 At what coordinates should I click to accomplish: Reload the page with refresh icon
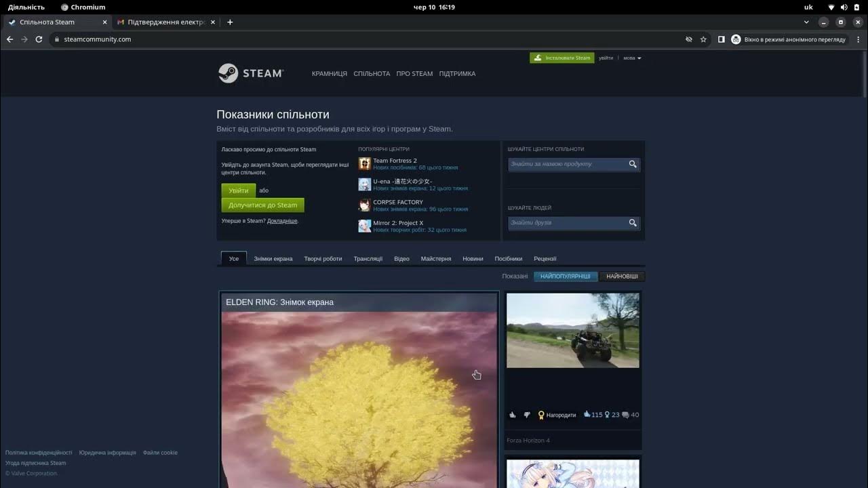[x=39, y=39]
